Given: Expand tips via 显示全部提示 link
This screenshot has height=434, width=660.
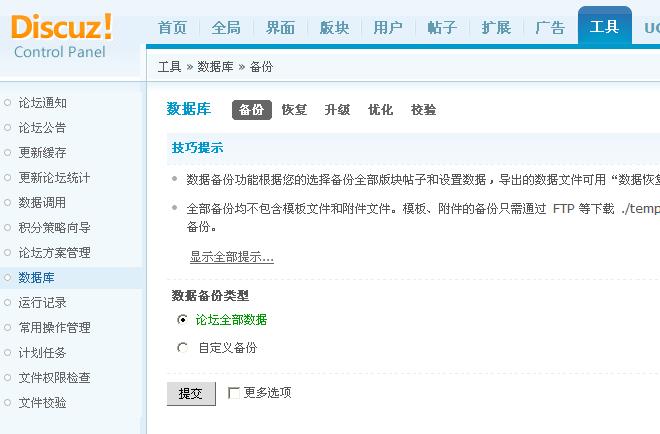Looking at the screenshot, I should [x=231, y=257].
